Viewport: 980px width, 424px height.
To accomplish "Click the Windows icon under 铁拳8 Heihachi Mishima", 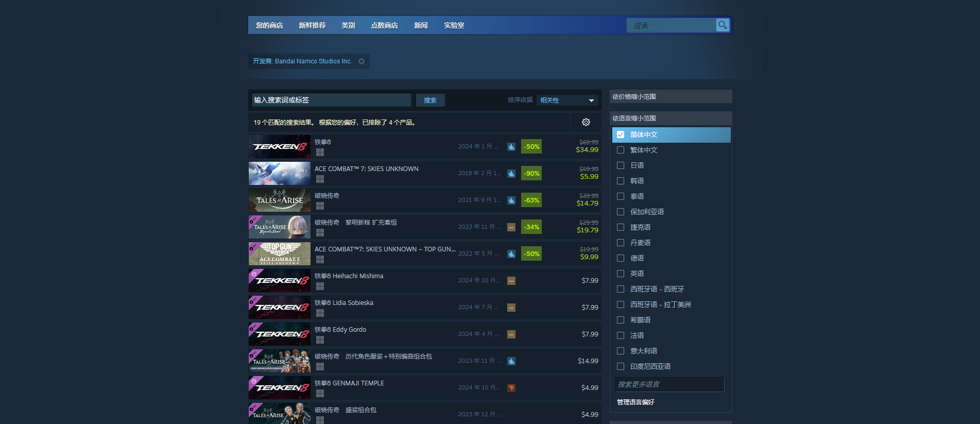I will [x=320, y=286].
